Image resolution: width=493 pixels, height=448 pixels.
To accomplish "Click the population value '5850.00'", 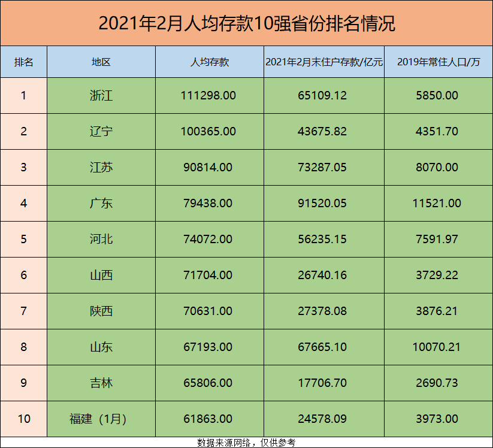I will pyautogui.click(x=437, y=96).
